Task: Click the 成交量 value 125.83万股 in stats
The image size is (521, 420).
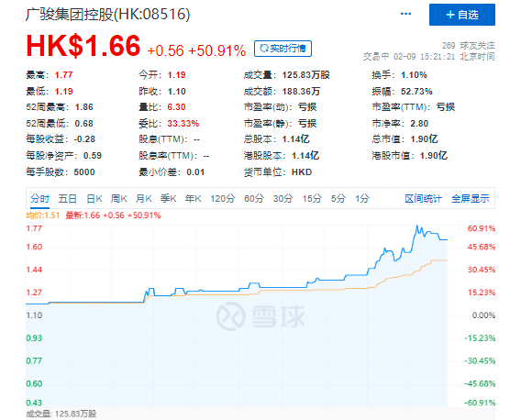Action: click(305, 75)
